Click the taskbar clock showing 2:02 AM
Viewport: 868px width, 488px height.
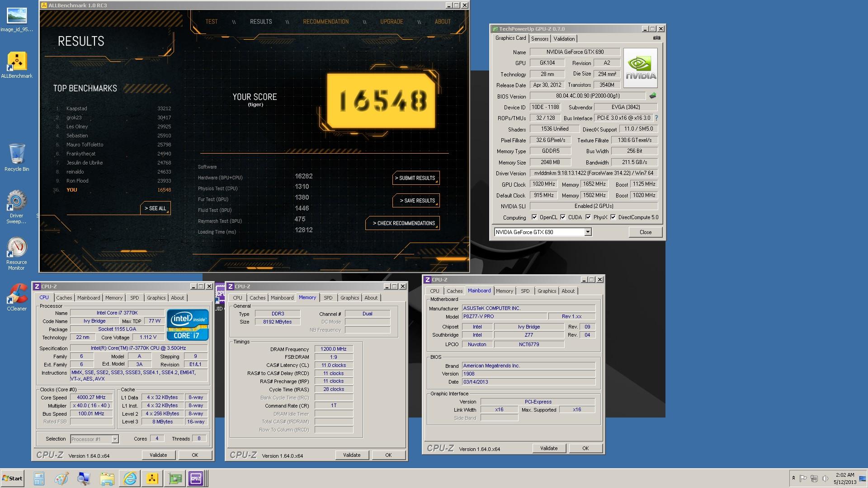[845, 479]
